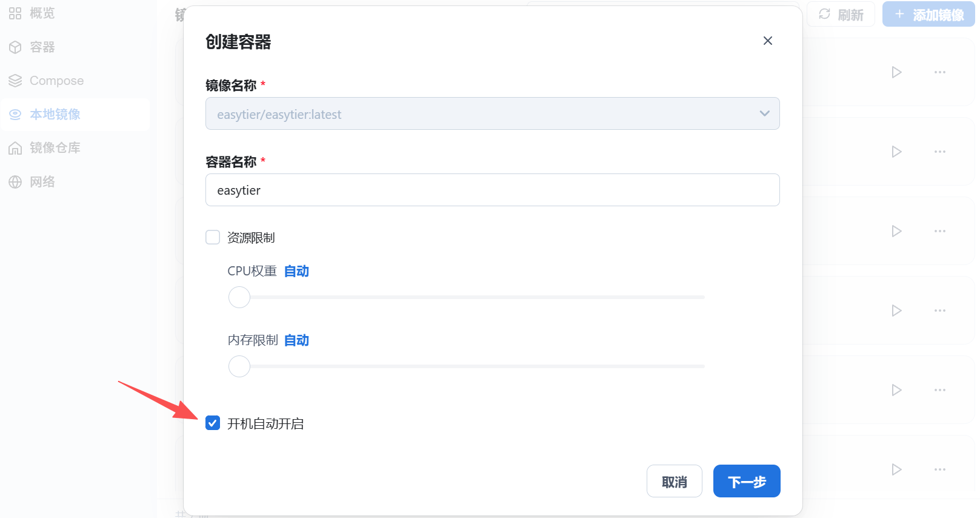The width and height of the screenshot is (980, 518).
Task: Open the more options ellipsis on first row
Action: point(939,72)
